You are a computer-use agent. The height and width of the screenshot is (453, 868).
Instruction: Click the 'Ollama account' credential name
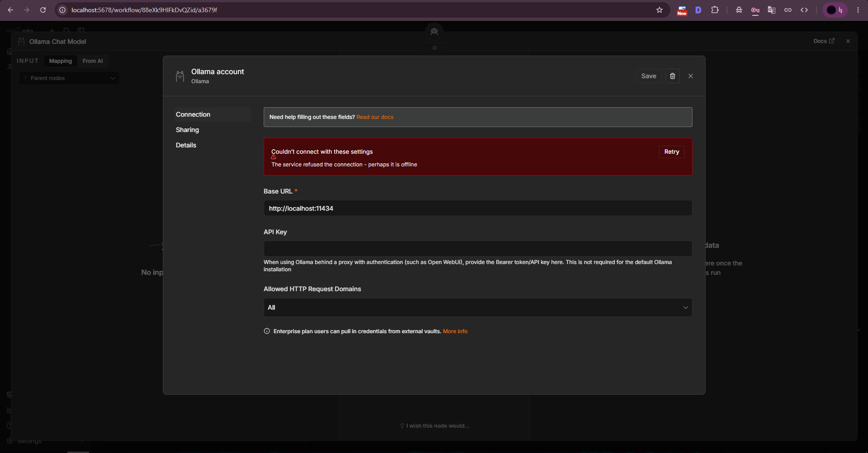[218, 71]
